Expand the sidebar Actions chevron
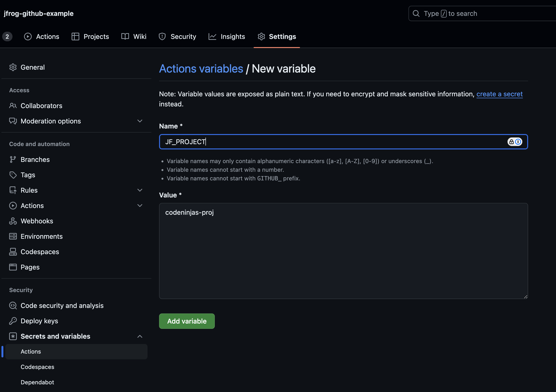 tap(140, 206)
